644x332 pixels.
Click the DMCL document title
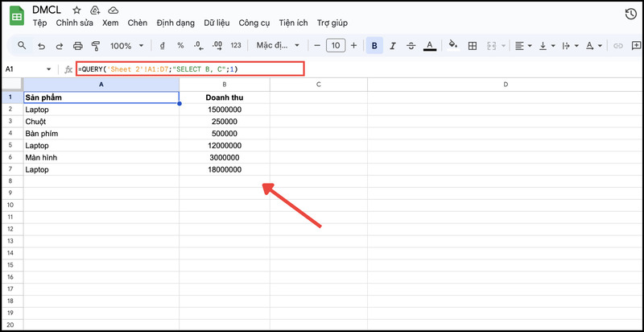click(47, 10)
